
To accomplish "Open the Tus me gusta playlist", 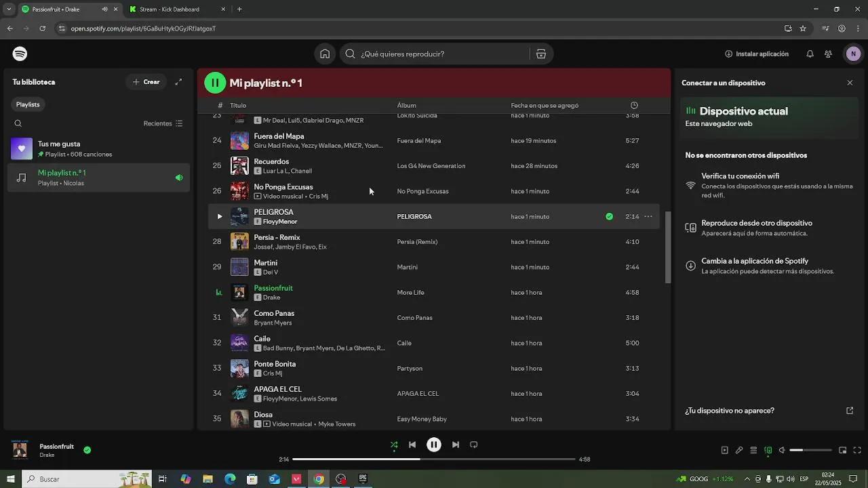I will pyautogui.click(x=98, y=149).
